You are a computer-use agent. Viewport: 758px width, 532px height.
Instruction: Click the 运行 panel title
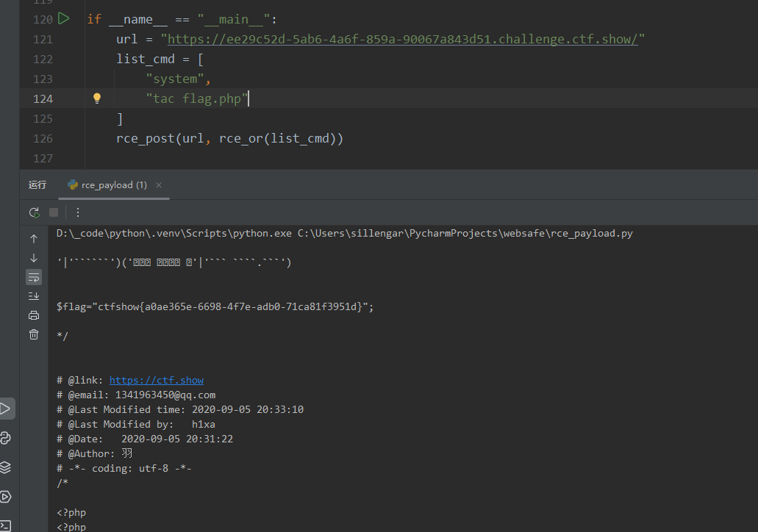pyautogui.click(x=37, y=185)
